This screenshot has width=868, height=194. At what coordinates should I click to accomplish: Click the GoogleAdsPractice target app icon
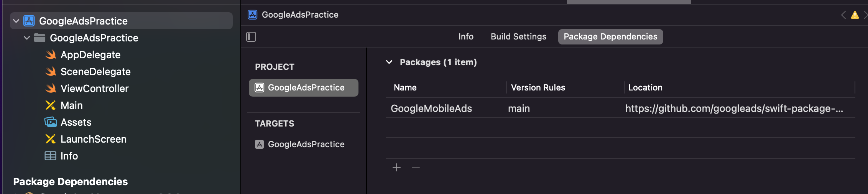point(260,144)
